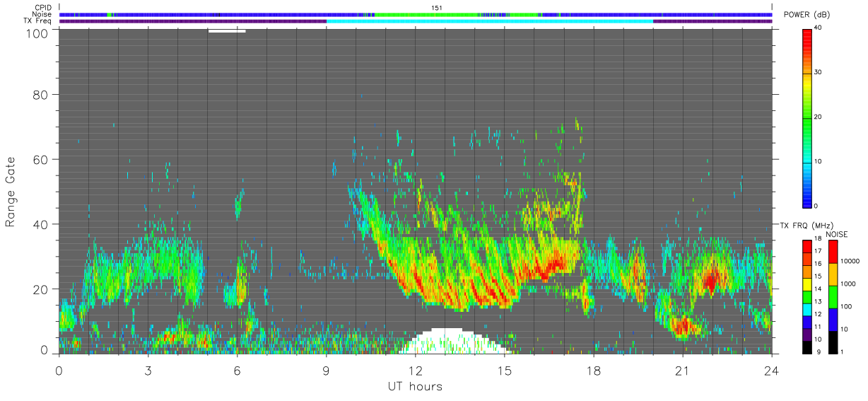This screenshot has height=401, width=868.
Task: Click the 80 tick on Range Gate axis
Action: [40, 94]
